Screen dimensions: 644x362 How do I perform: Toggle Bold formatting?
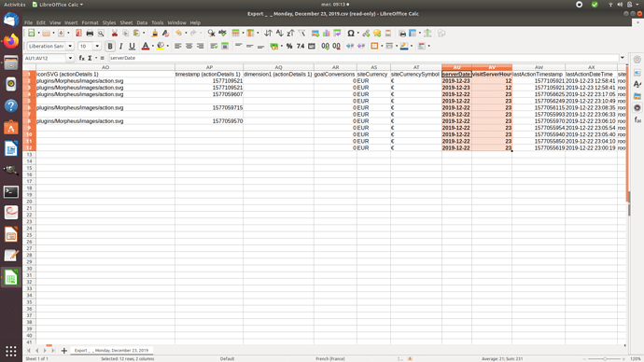(x=109, y=46)
